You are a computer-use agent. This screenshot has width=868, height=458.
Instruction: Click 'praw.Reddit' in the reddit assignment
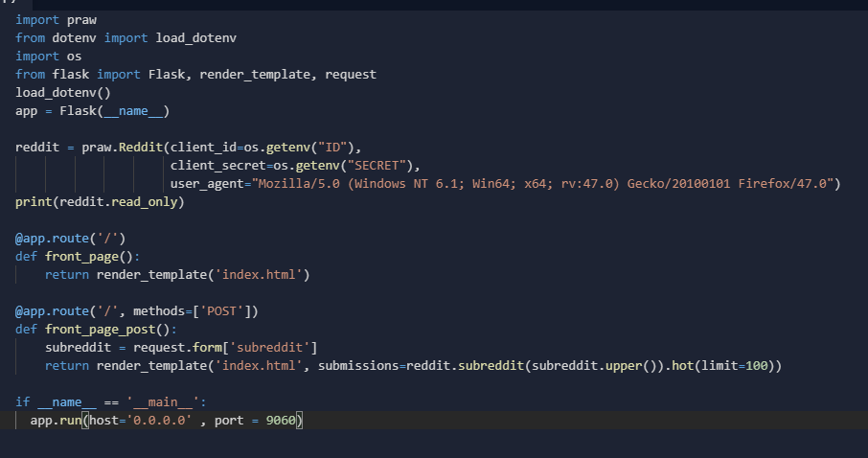point(123,148)
